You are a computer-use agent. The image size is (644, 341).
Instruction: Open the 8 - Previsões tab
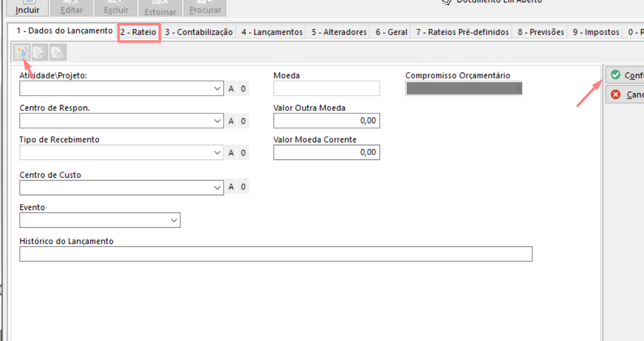541,32
